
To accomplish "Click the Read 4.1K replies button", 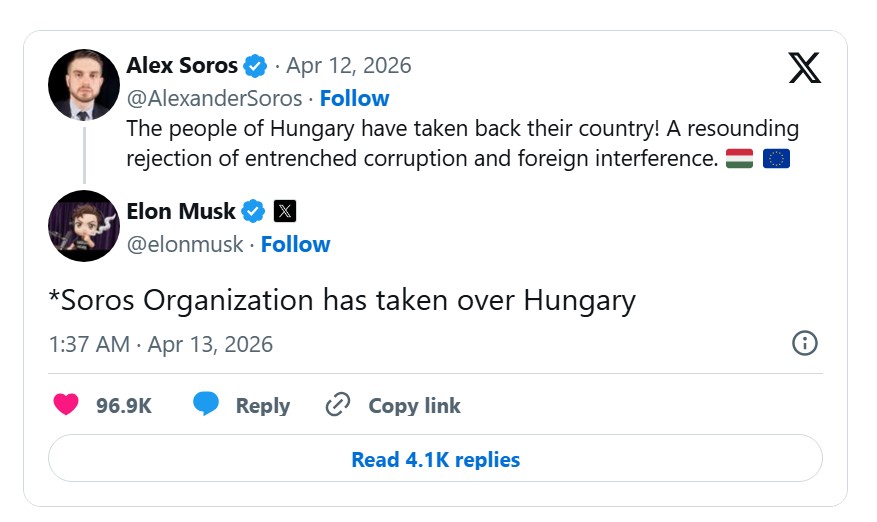I will tap(435, 460).
